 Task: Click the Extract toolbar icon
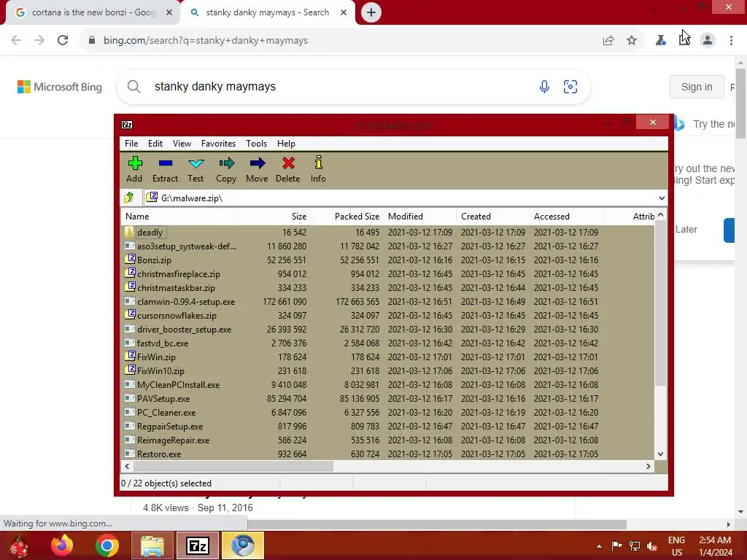click(165, 169)
